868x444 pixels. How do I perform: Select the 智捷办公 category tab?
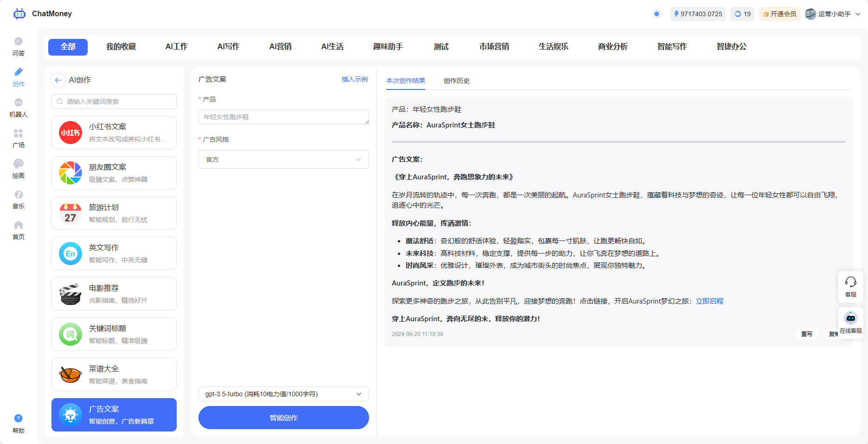coord(732,46)
